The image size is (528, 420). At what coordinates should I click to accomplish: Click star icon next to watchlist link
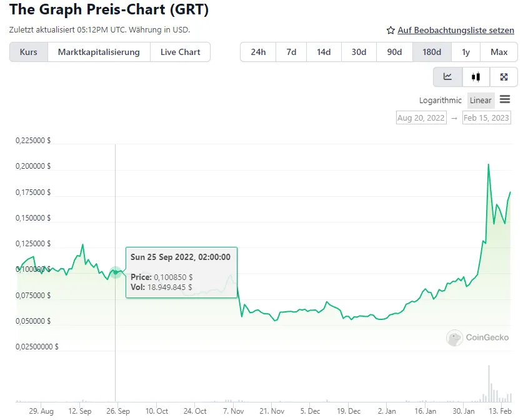(x=391, y=31)
